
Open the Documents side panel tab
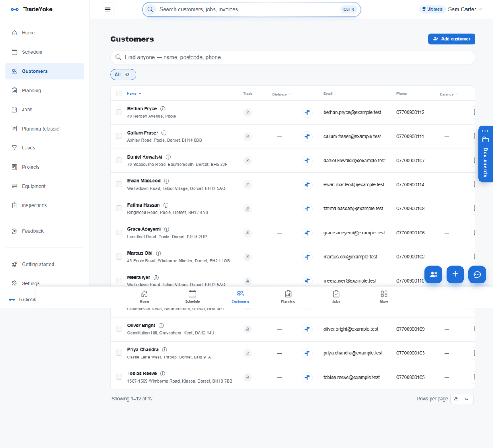click(x=486, y=154)
